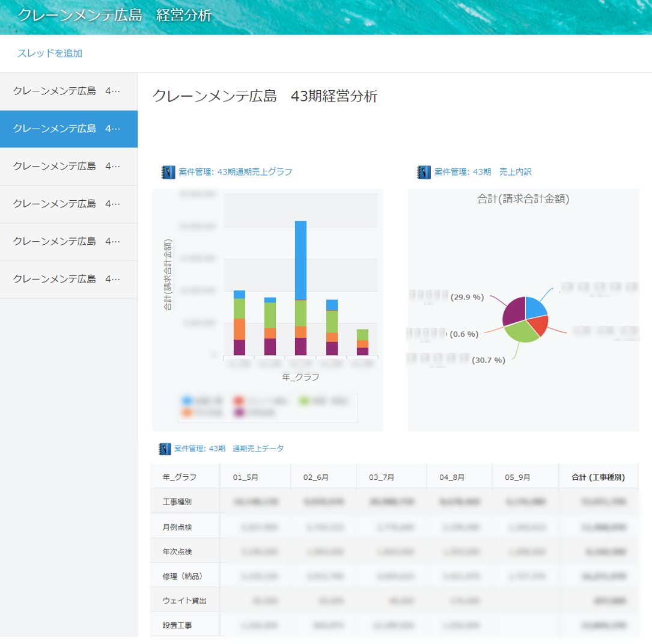
Task: Click the notebook icon beside 43期 売上内訳
Action: coord(424,173)
